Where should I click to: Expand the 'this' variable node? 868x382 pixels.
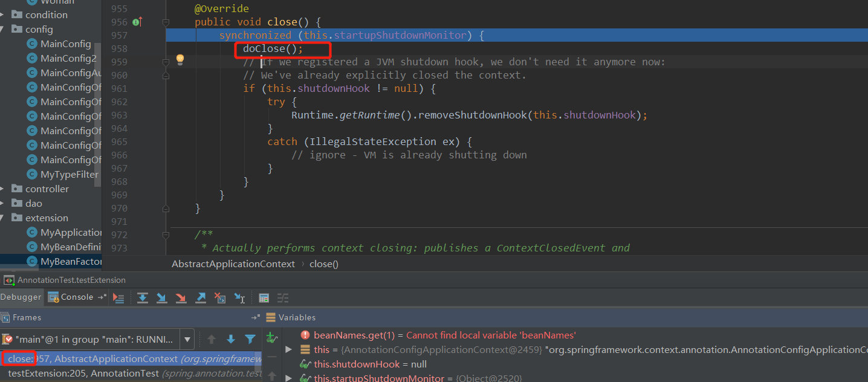point(288,349)
